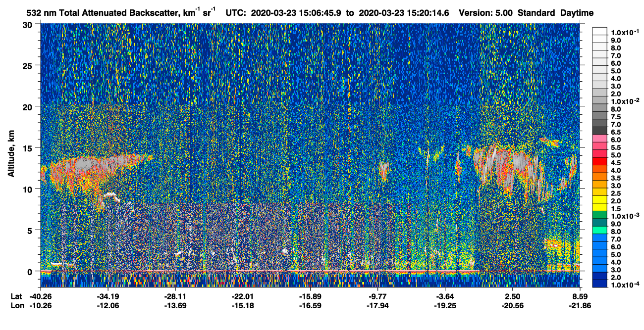Click latitude value "-3.64"

(x=445, y=296)
